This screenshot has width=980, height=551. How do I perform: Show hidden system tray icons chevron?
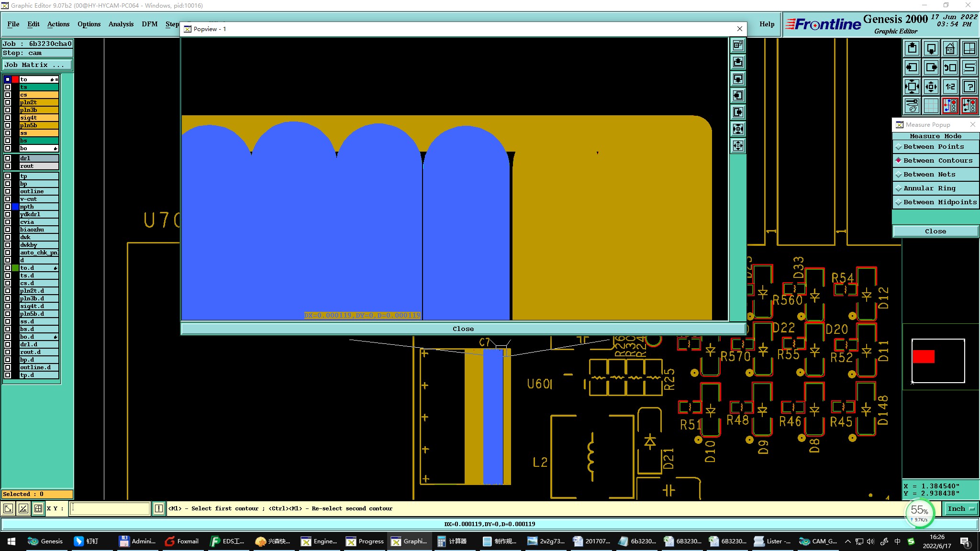pos(847,541)
